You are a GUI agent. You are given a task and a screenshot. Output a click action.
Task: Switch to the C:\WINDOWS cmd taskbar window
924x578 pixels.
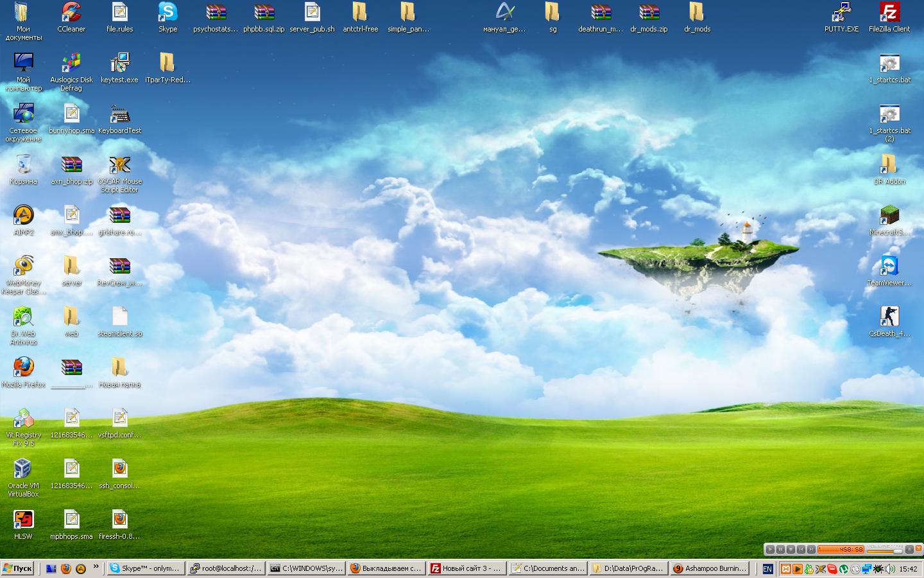point(307,568)
